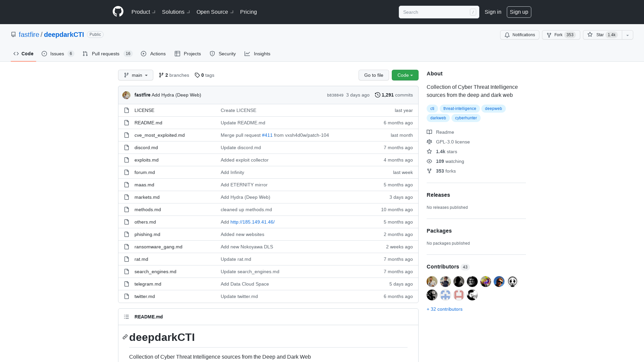Click the cti topic tag

point(432,109)
